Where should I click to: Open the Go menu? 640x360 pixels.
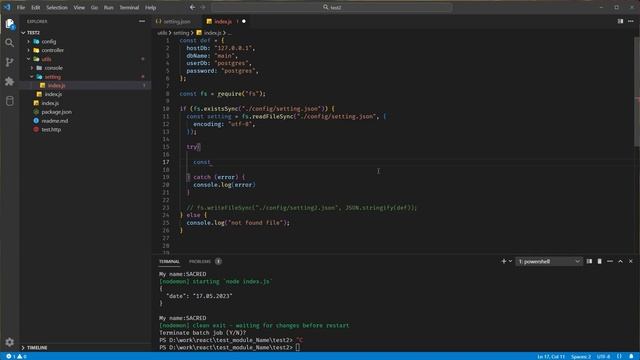(x=94, y=7)
